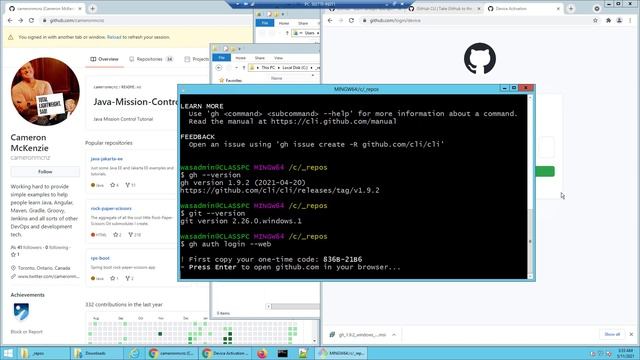Click the File tab in the _repos Explorer window
The width and height of the screenshot is (640, 360).
(x=222, y=58)
